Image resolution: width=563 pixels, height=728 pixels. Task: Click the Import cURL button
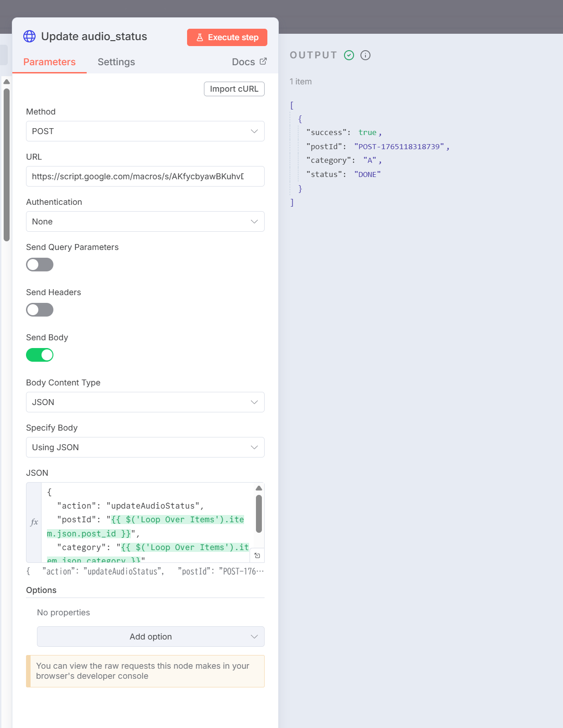point(234,89)
